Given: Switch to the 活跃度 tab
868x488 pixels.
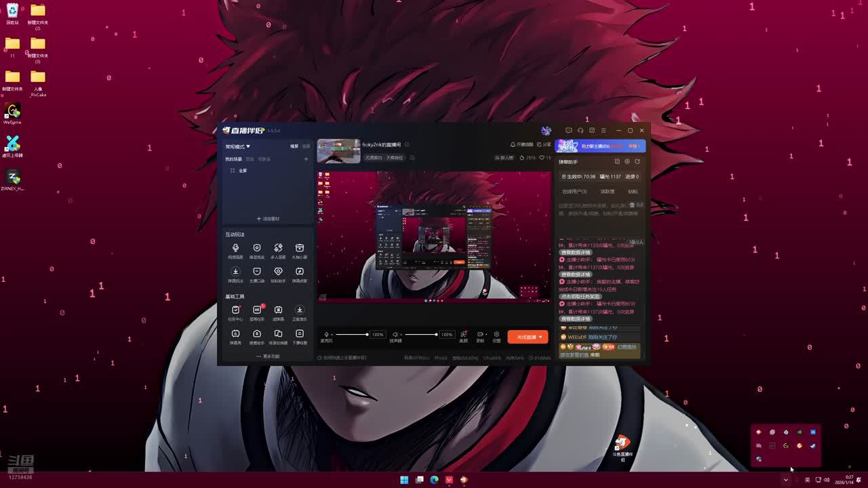Looking at the screenshot, I should pyautogui.click(x=607, y=191).
